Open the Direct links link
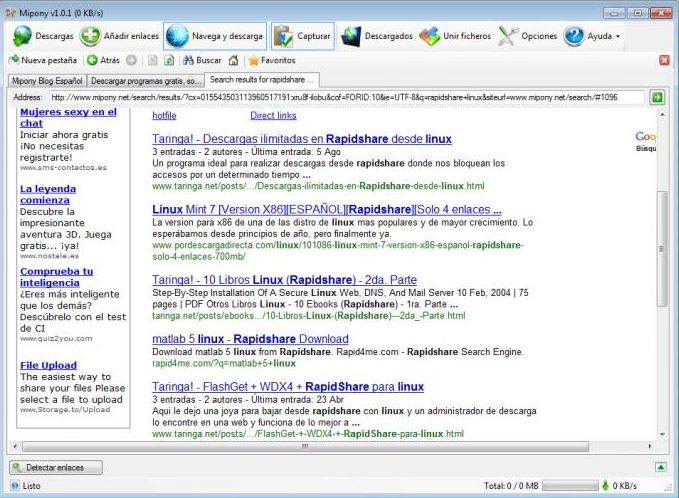Image resolution: width=679 pixels, height=498 pixels. (273, 116)
